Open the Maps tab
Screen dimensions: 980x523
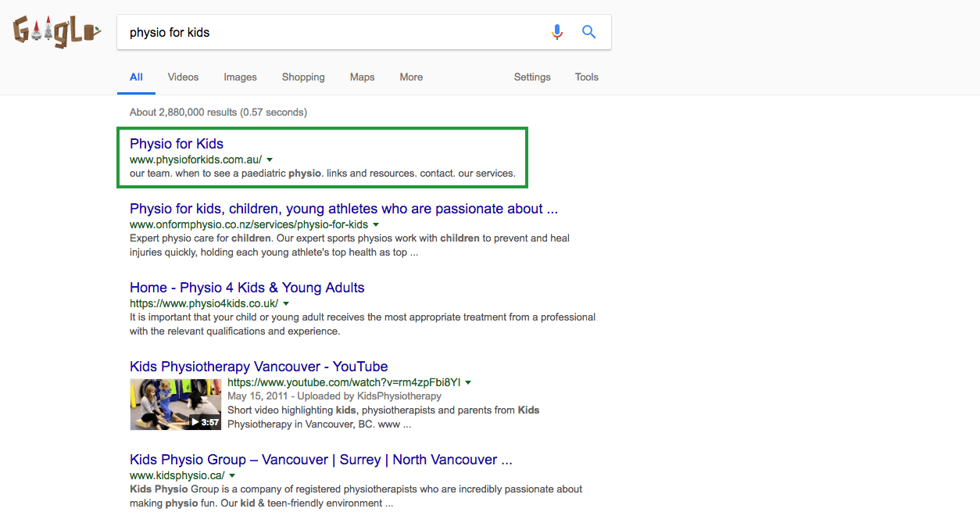click(x=362, y=77)
